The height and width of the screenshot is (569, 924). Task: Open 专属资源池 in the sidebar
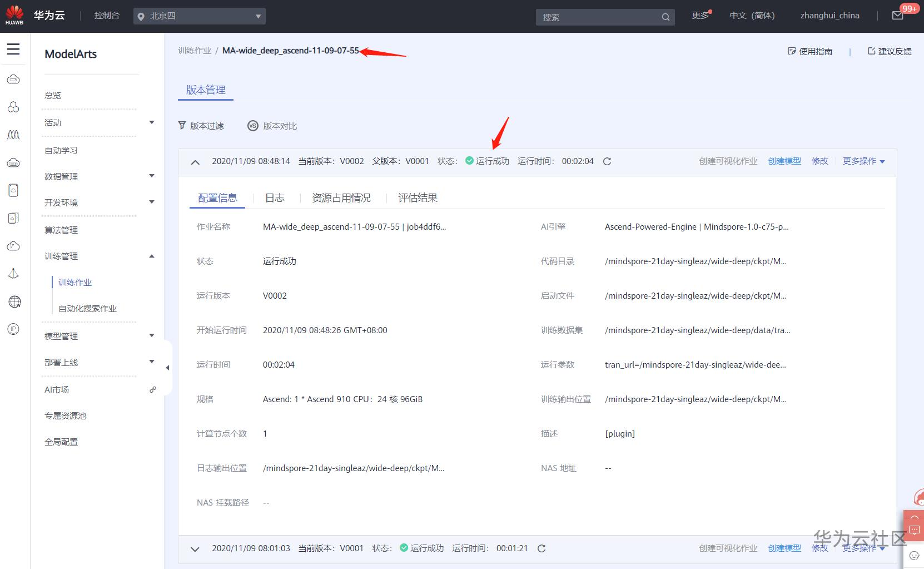[65, 416]
